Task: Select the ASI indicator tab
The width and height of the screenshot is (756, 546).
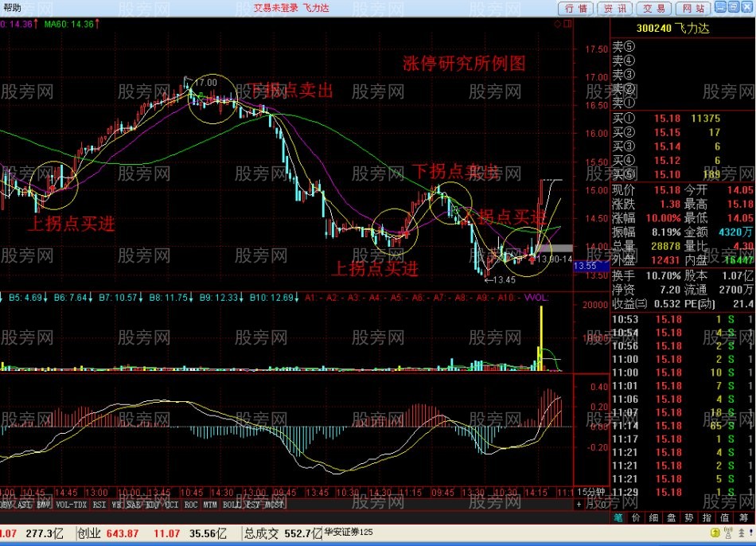Action: click(24, 505)
